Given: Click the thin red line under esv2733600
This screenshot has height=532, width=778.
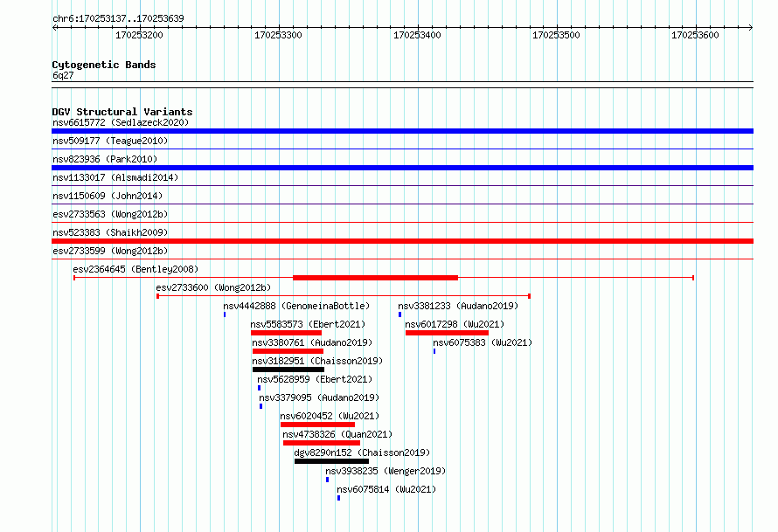Looking at the screenshot, I should pyautogui.click(x=344, y=296).
